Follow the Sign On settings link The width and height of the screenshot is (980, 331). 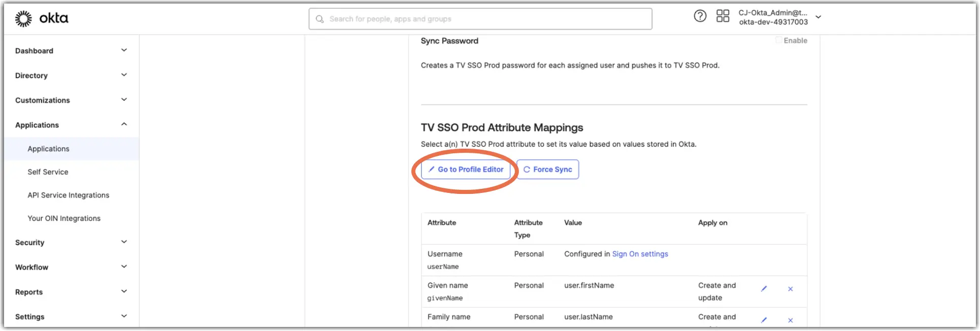click(640, 254)
